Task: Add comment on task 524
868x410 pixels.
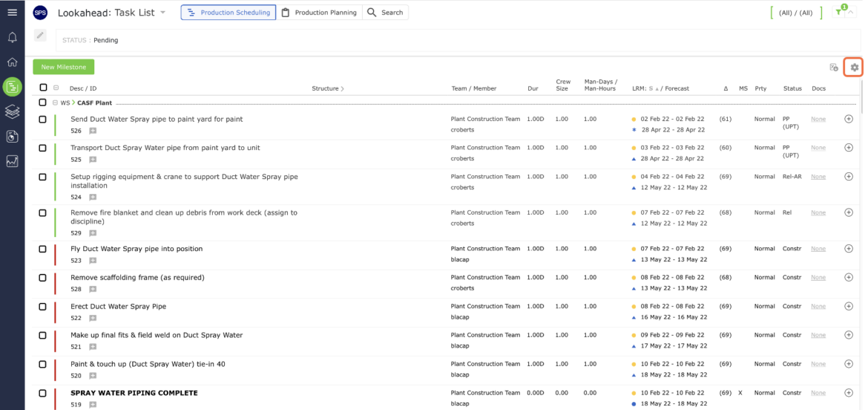Action: coord(93,198)
